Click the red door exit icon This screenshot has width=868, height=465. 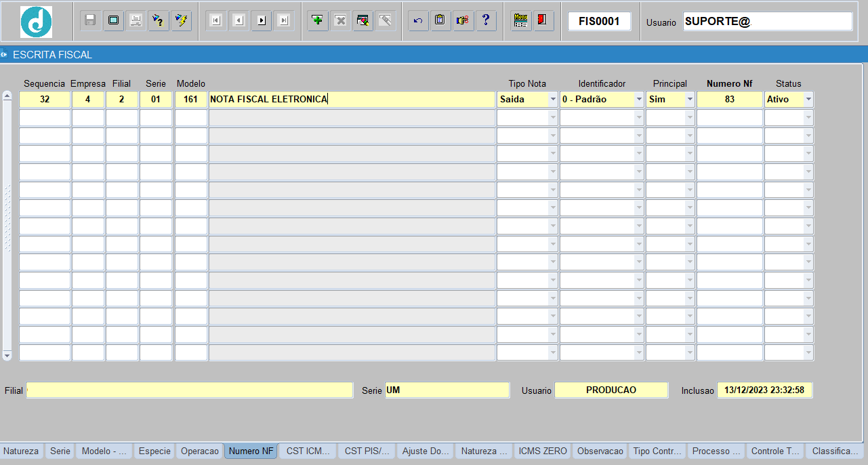pyautogui.click(x=543, y=20)
